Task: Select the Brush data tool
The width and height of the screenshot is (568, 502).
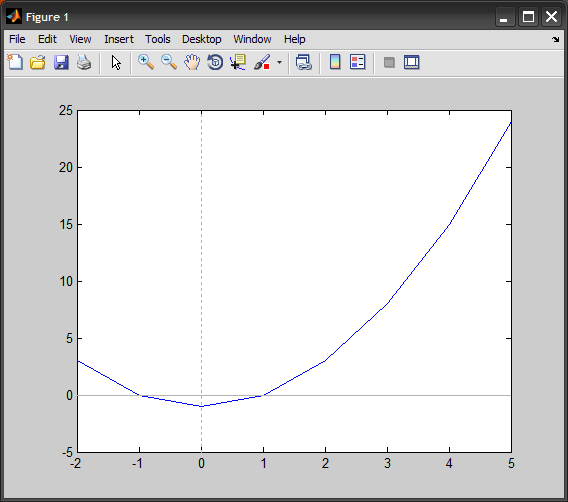Action: 262,62
